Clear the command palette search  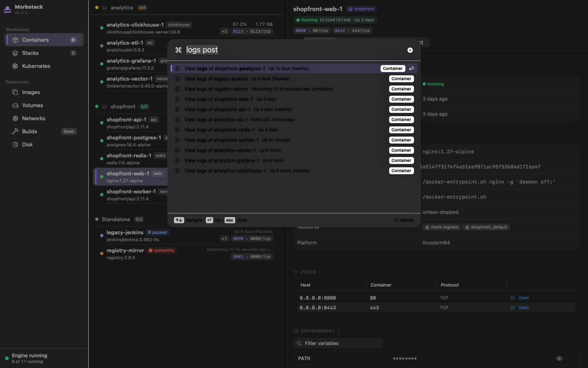pyautogui.click(x=410, y=50)
